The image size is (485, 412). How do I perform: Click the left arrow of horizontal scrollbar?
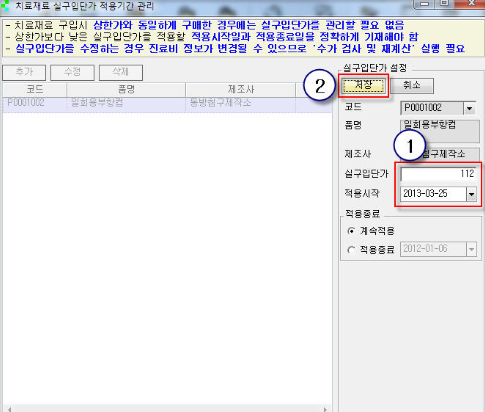click(9, 409)
